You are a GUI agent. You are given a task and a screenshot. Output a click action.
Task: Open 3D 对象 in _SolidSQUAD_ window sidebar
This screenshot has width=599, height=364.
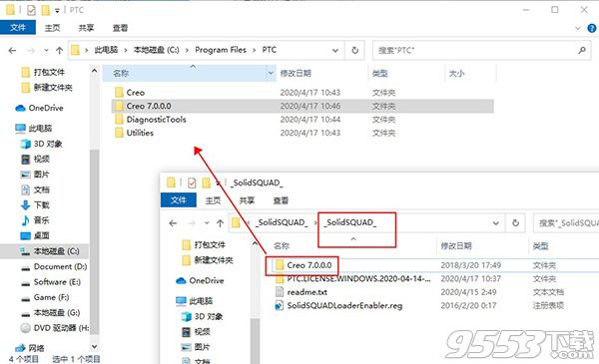coord(209,316)
